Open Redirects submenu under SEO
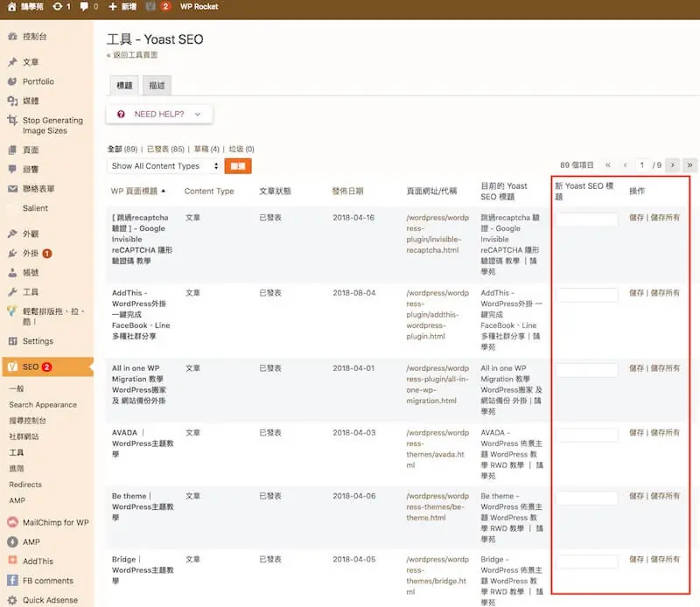 pyautogui.click(x=25, y=485)
